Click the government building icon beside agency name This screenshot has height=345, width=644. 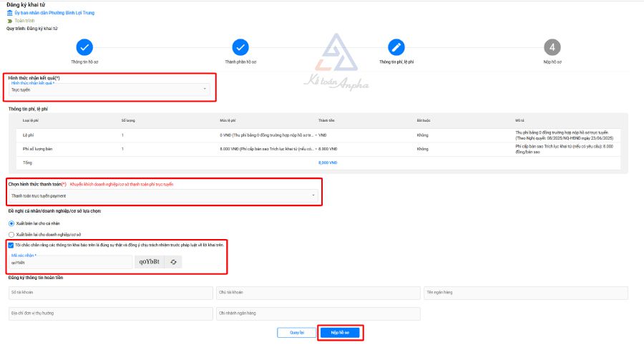pos(10,13)
